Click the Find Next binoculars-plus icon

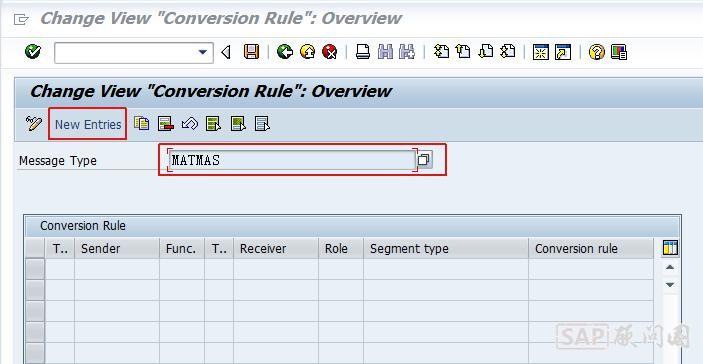(407, 52)
